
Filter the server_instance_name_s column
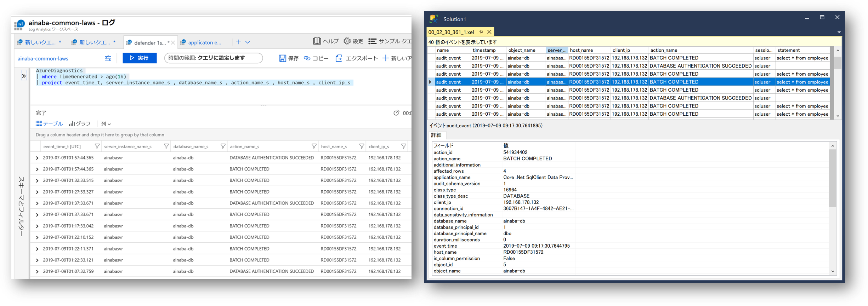coord(166,146)
